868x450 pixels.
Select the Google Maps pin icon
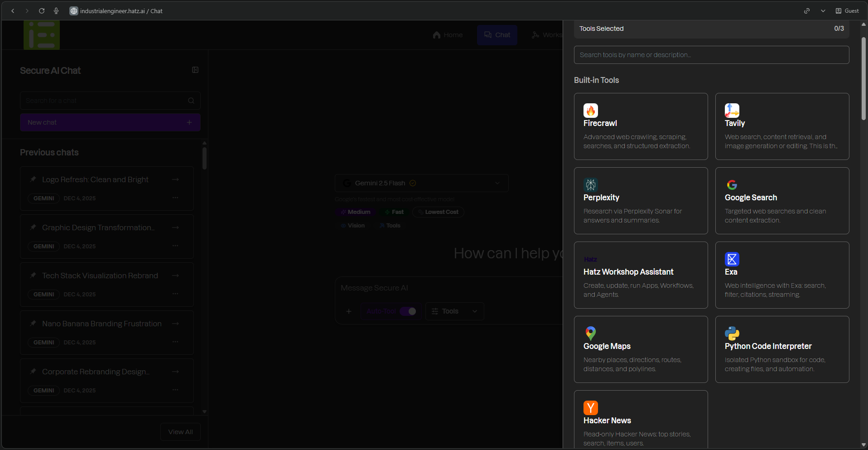[x=590, y=334]
